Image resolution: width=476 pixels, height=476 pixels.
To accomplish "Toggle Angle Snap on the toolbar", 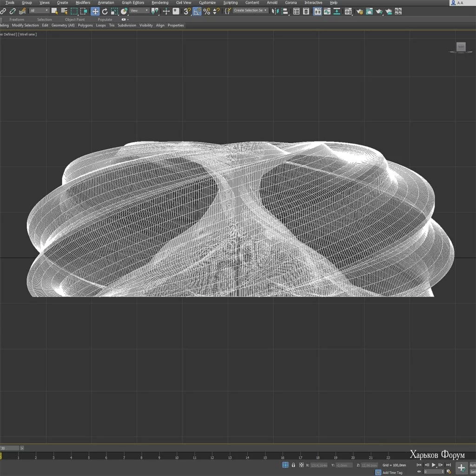I will coord(197,11).
